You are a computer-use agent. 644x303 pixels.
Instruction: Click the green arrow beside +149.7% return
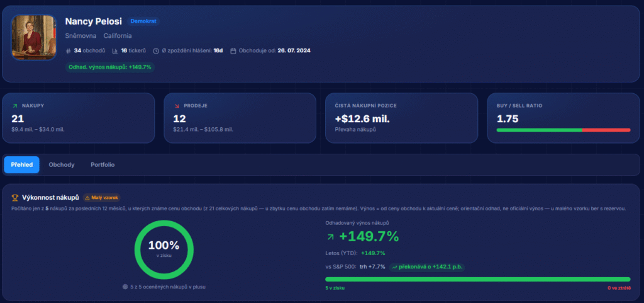click(330, 237)
